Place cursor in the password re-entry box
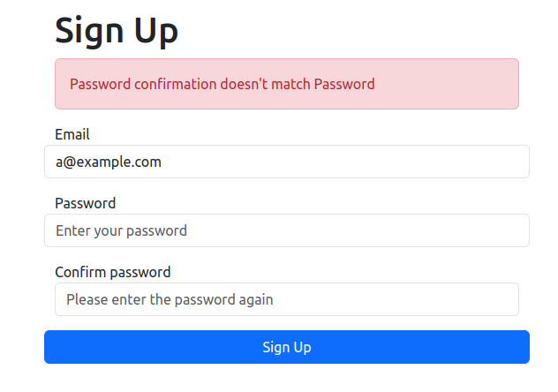This screenshot has height=392, width=558. (397, 299)
